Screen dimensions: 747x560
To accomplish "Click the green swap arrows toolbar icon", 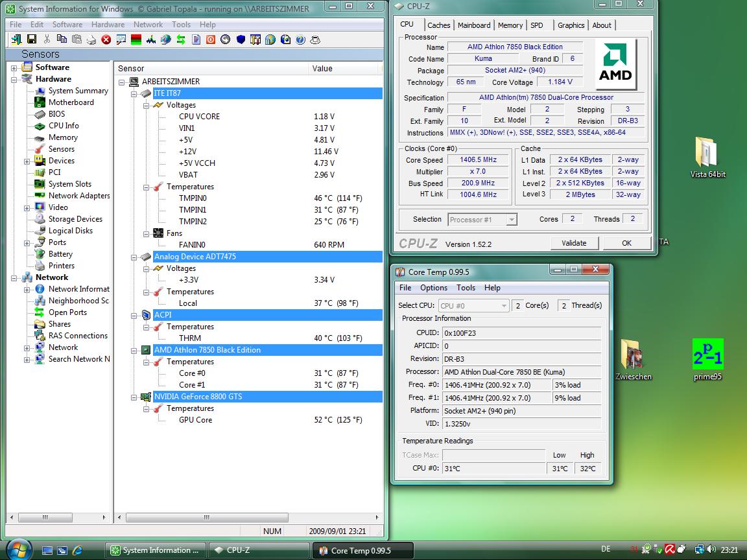I will point(180,40).
